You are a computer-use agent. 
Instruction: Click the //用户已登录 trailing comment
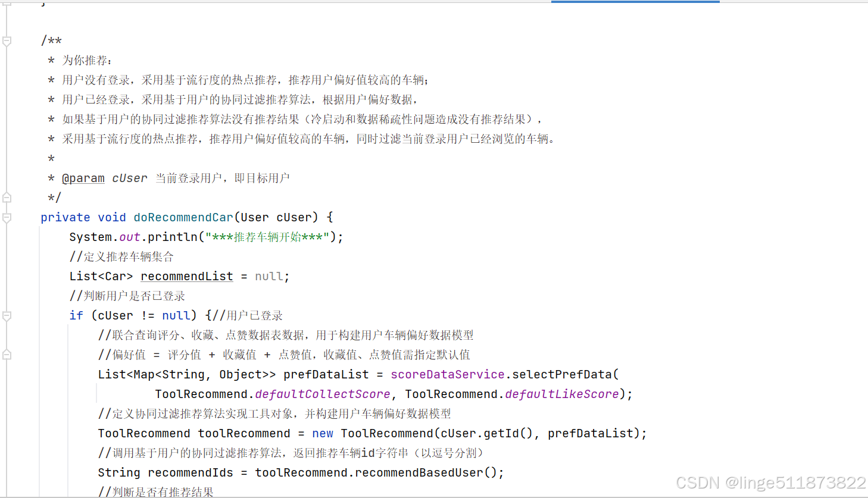247,315
